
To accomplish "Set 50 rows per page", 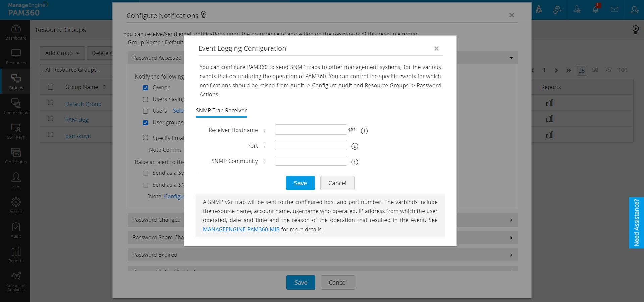I will [x=595, y=70].
